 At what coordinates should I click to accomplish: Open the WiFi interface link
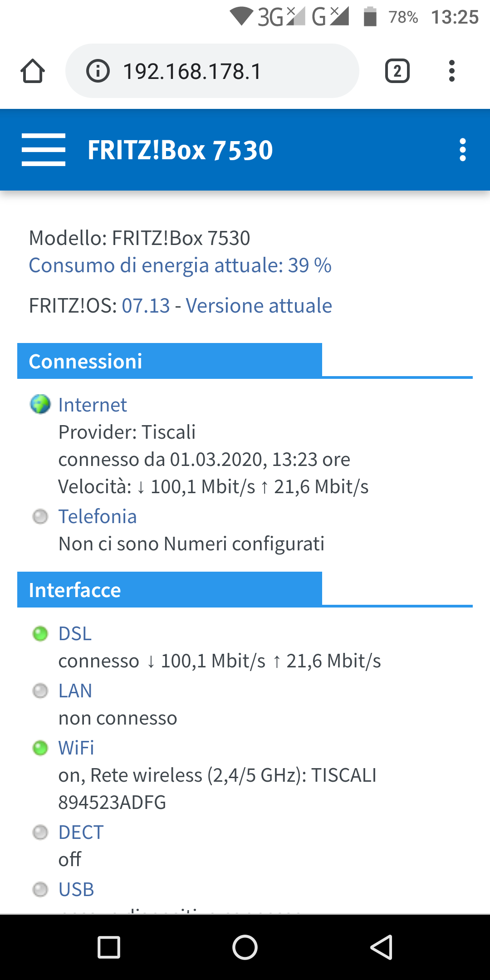(x=76, y=748)
